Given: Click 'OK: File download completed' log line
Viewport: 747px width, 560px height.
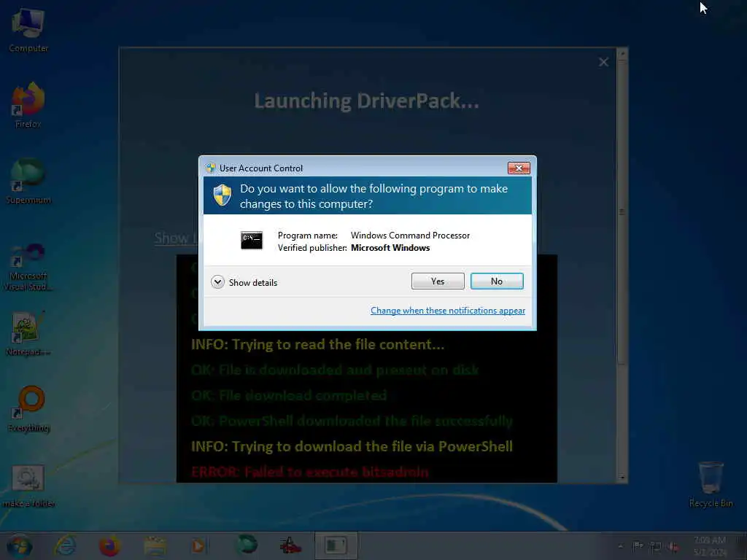Looking at the screenshot, I should (289, 395).
